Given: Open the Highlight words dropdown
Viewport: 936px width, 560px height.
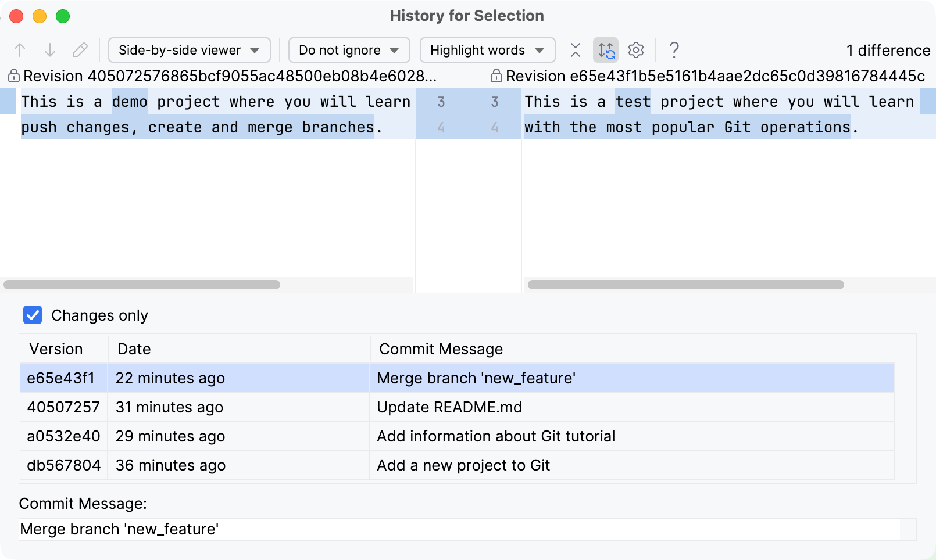Looking at the screenshot, I should pos(487,50).
